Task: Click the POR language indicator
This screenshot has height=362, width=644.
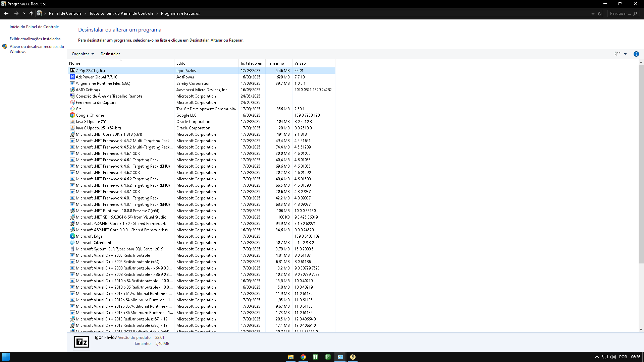Action: (x=623, y=357)
